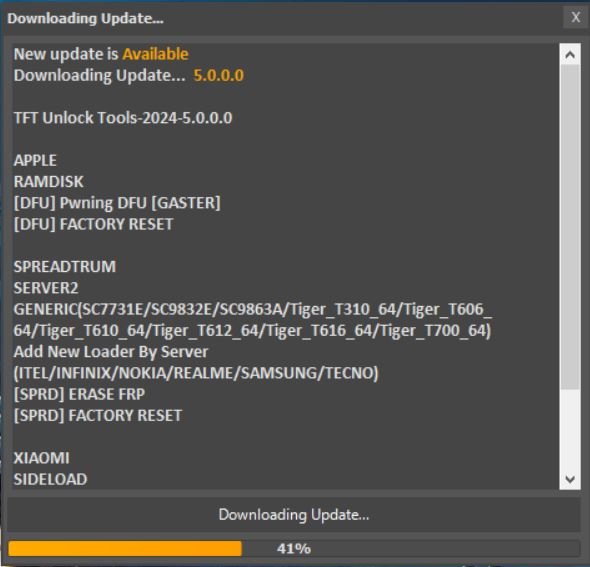The width and height of the screenshot is (590, 567).
Task: Click the XIAOMI heading
Action: (41, 458)
